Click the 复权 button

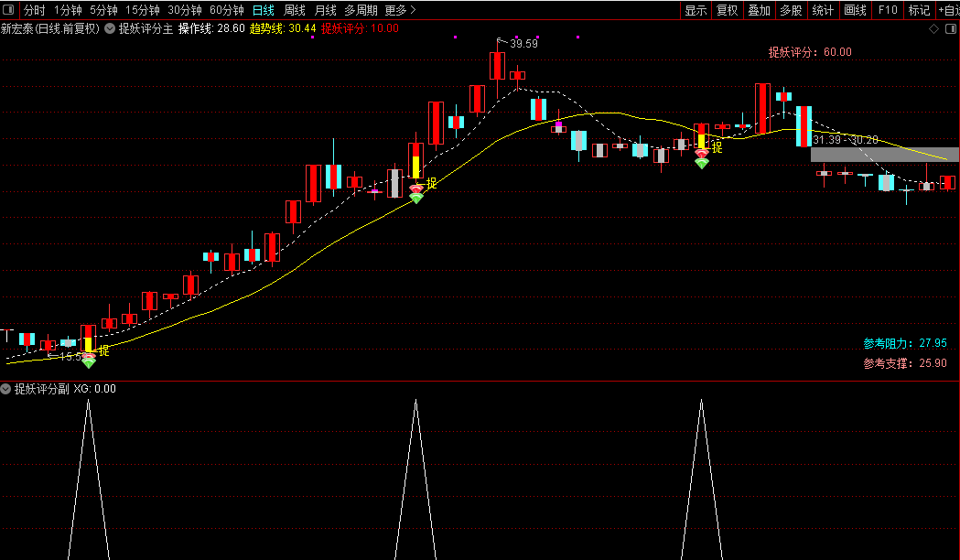pyautogui.click(x=728, y=10)
